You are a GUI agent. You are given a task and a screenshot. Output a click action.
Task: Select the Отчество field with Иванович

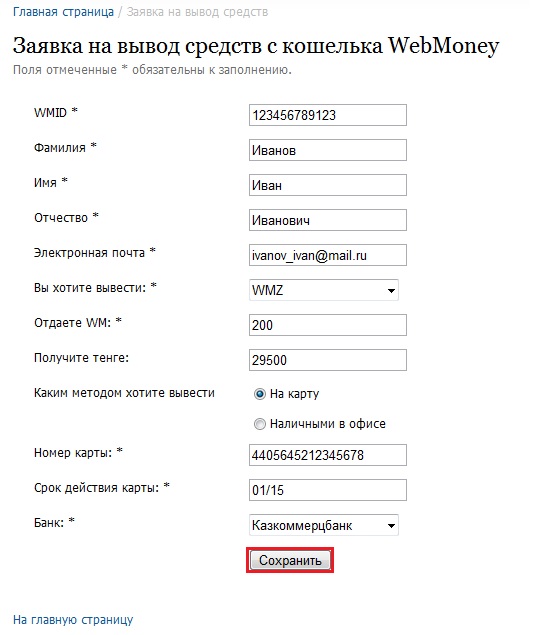tap(328, 220)
